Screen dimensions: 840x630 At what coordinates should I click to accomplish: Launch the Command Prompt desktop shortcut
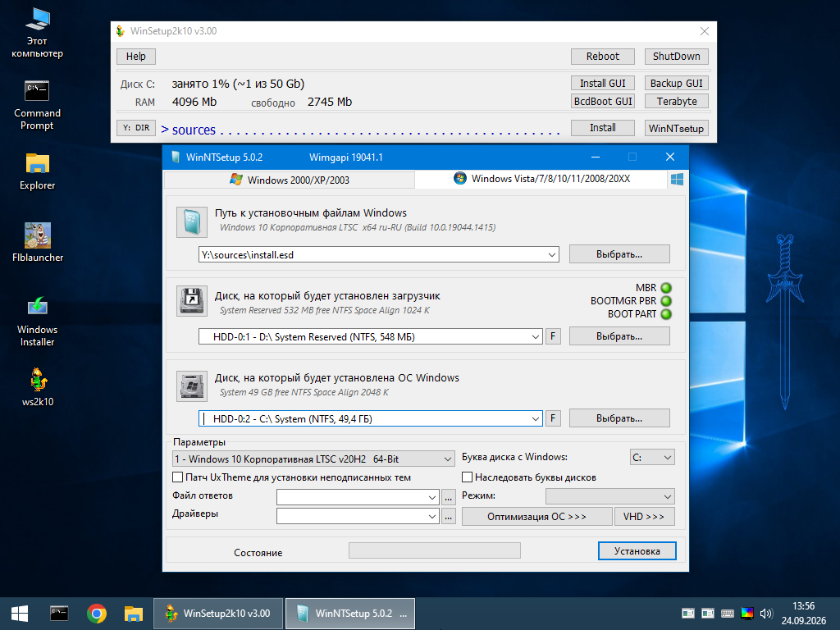tap(37, 105)
